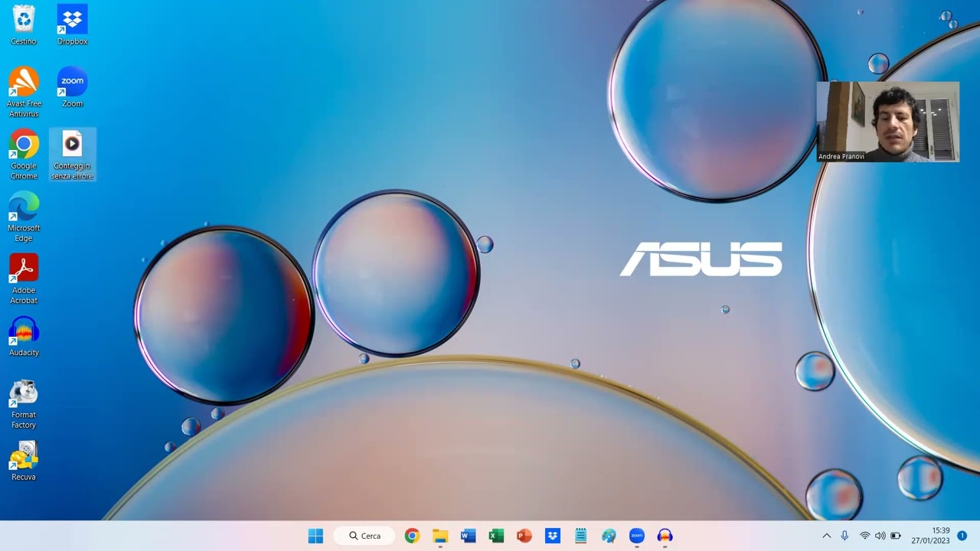
Task: Open Word from the taskbar
Action: tap(468, 536)
